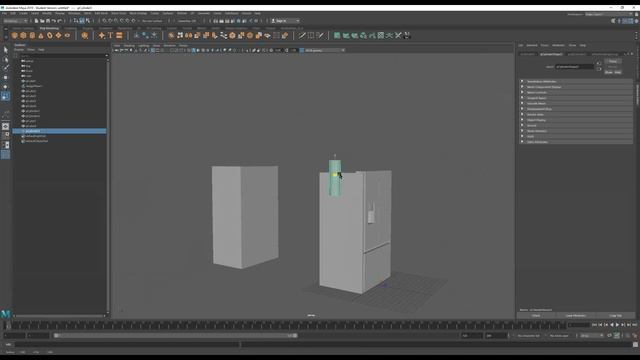
Task: Click the Copy Tab button
Action: (x=616, y=316)
